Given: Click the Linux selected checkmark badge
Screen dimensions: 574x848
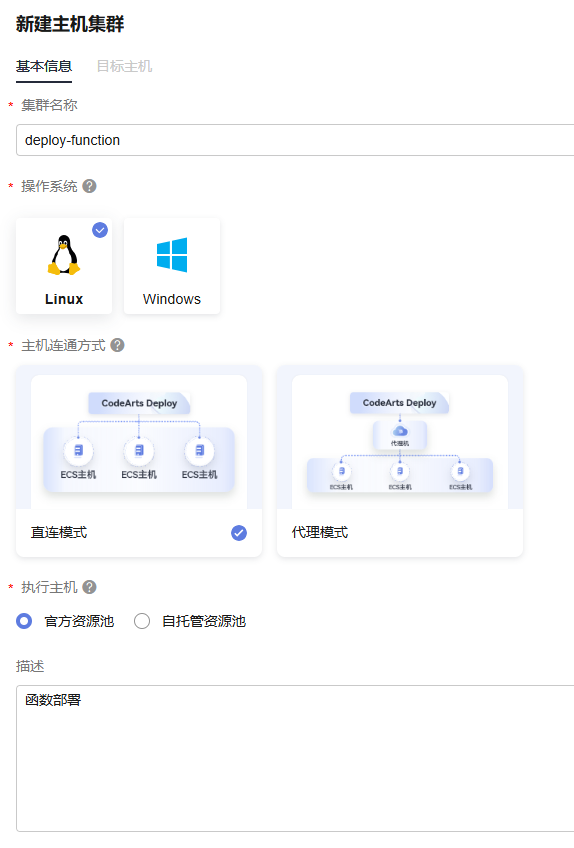Looking at the screenshot, I should pos(100,230).
